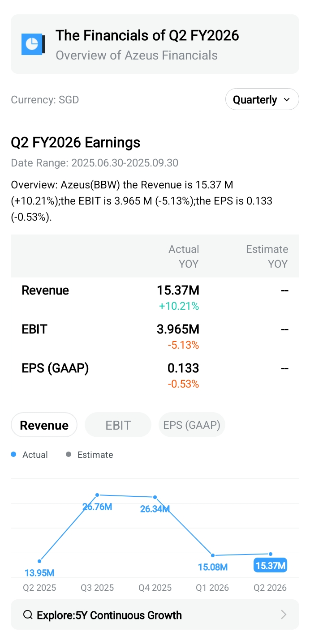The height and width of the screenshot is (644, 310).
Task: Open the Quarterly period dropdown
Action: (262, 99)
